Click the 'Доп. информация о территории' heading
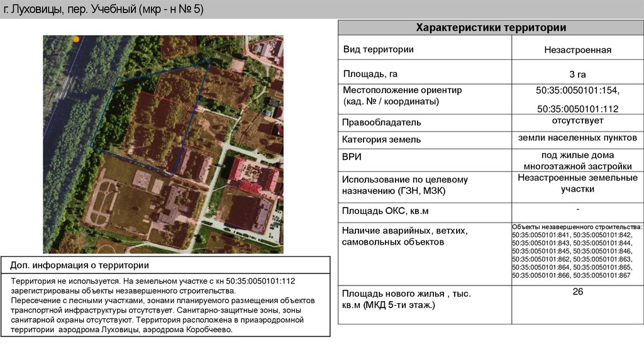 (80, 265)
